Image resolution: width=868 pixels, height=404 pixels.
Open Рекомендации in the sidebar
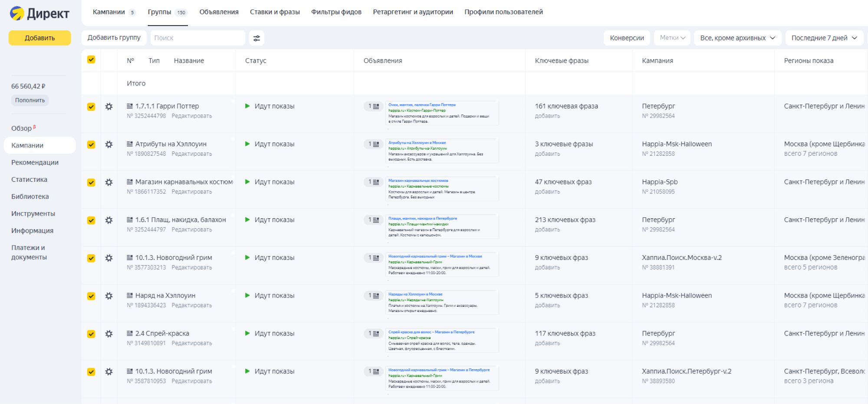[x=35, y=162]
